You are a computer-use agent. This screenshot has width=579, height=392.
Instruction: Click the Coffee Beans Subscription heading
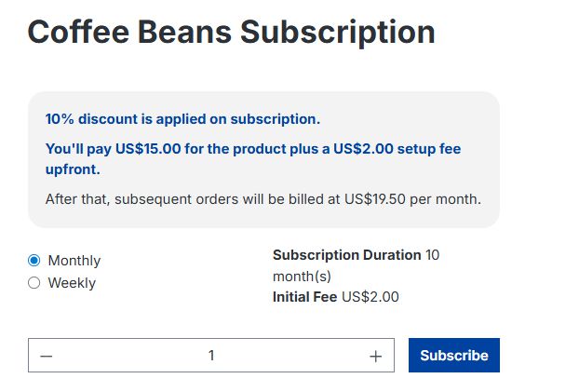[x=231, y=33]
